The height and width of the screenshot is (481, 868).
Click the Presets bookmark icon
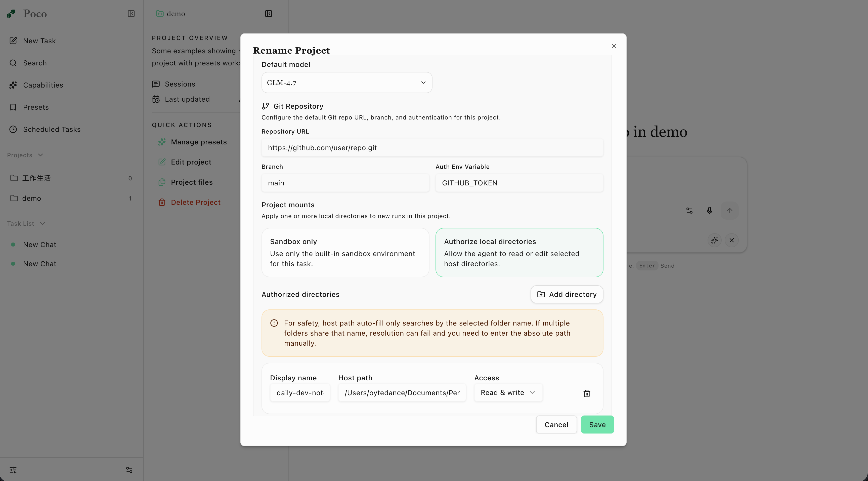13,107
